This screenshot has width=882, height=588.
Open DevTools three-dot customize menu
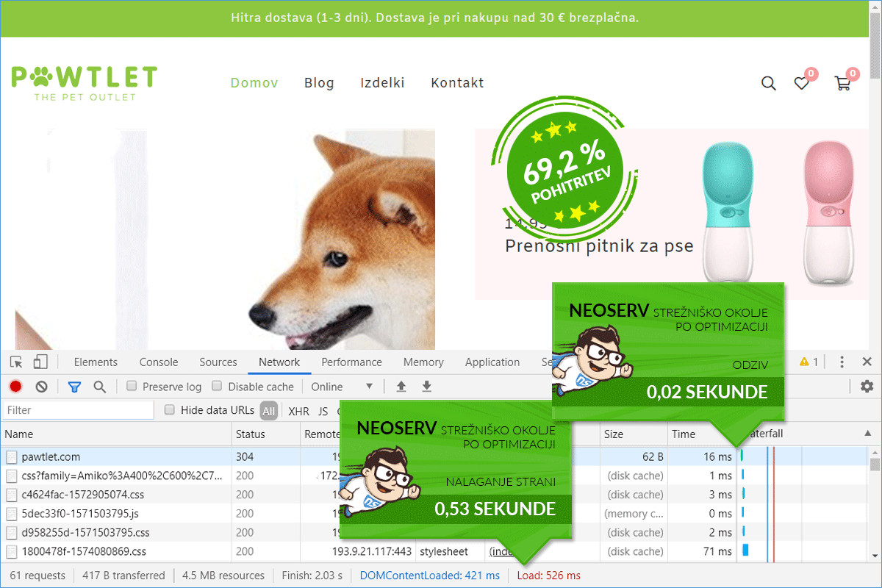[x=842, y=362]
